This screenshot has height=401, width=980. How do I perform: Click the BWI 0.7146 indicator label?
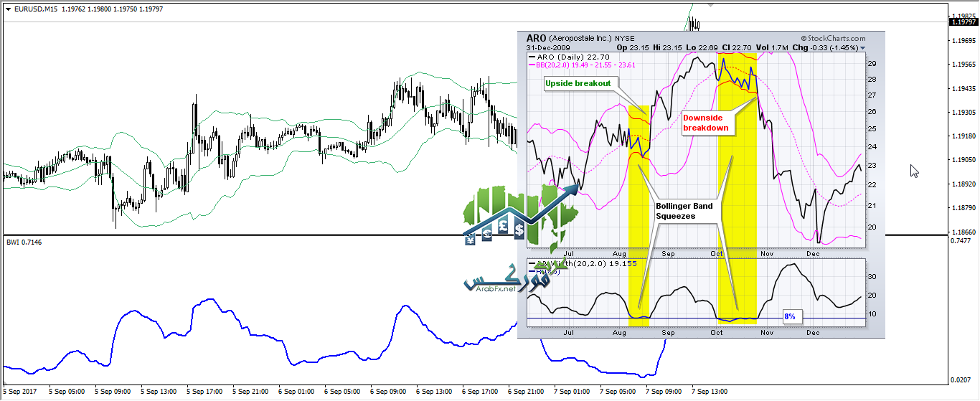[x=24, y=242]
